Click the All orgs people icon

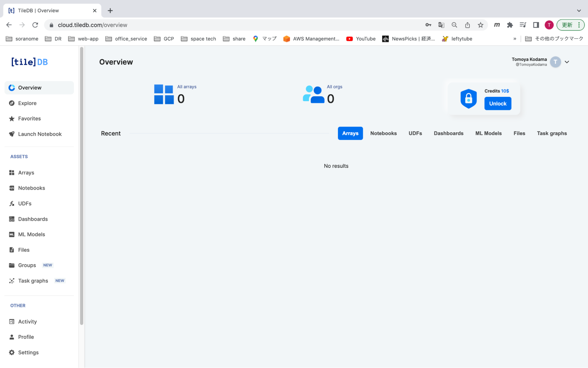314,94
